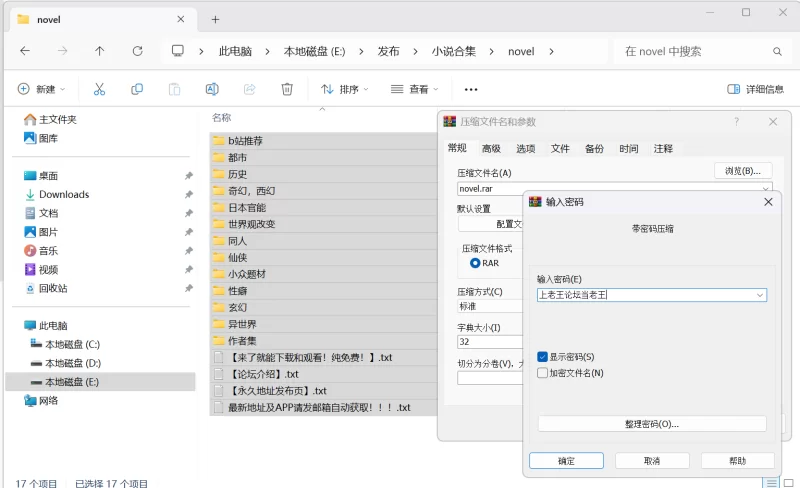Close the novel tab
The image size is (800, 488).
coord(181,19)
